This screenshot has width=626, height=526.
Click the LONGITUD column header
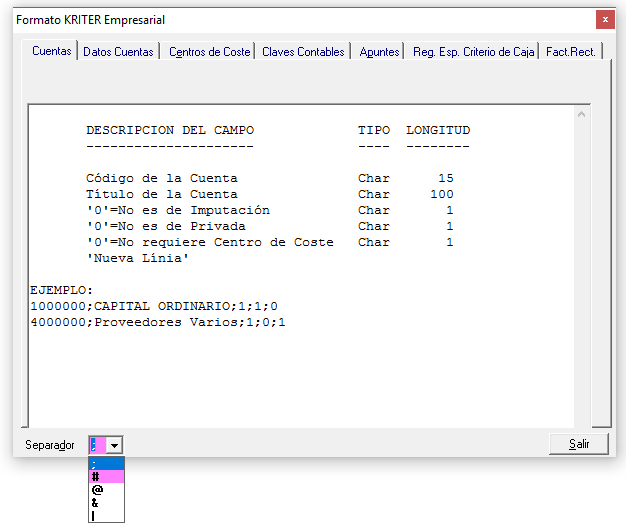[438, 130]
